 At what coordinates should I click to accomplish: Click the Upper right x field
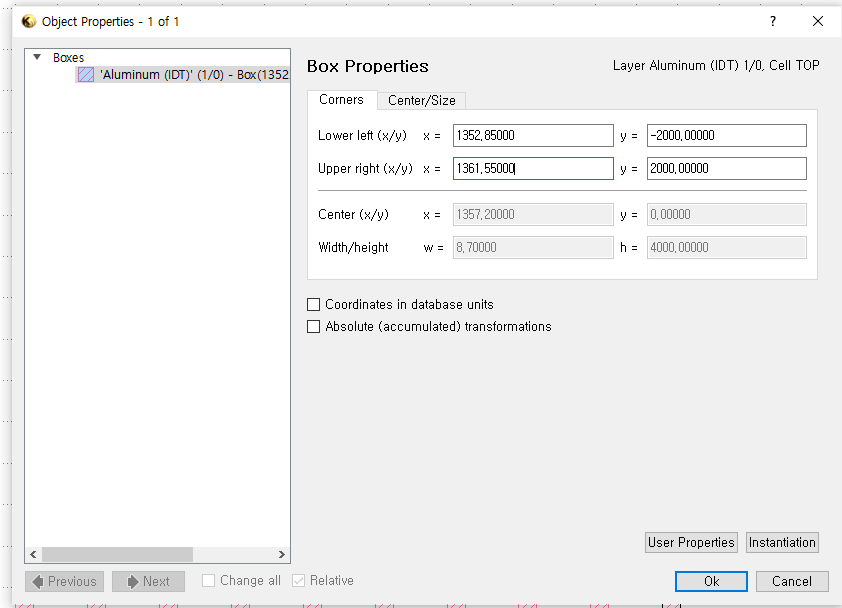(533, 169)
